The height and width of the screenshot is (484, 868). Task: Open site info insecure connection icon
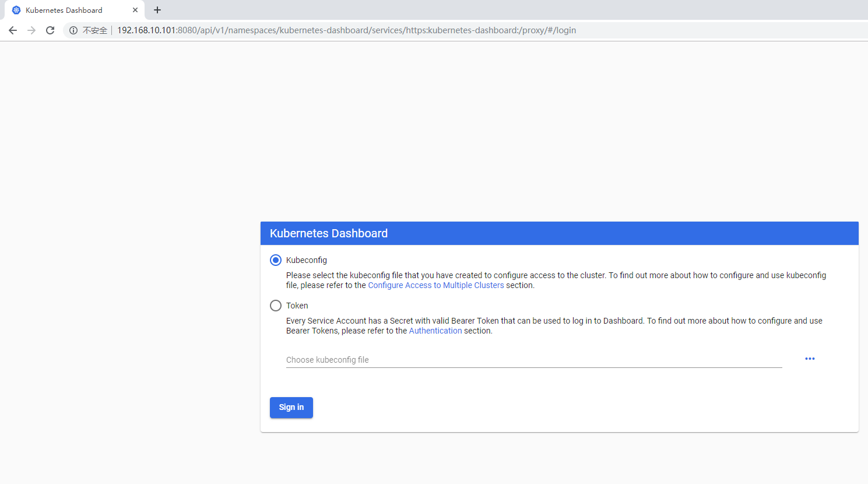pos(73,30)
